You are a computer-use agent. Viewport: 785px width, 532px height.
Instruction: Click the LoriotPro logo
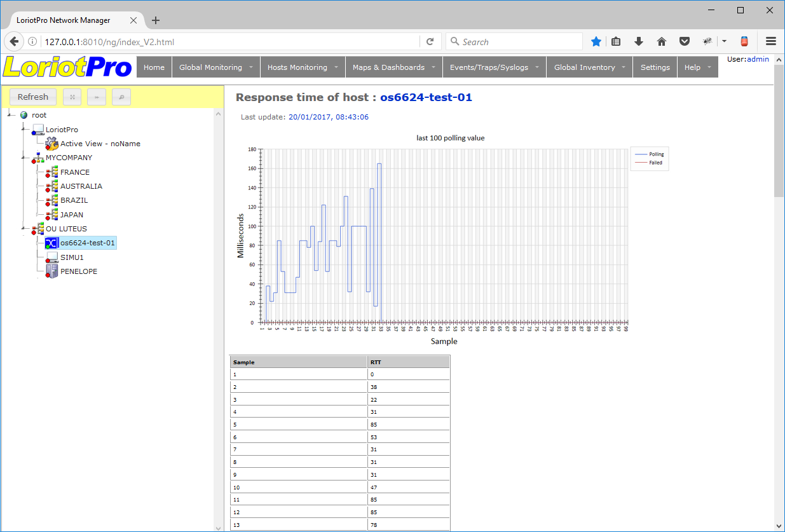coord(67,67)
